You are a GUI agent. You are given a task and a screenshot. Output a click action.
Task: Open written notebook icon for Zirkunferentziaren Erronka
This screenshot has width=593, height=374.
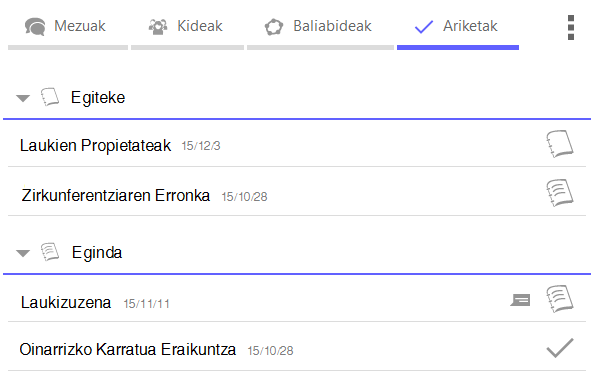tap(560, 192)
